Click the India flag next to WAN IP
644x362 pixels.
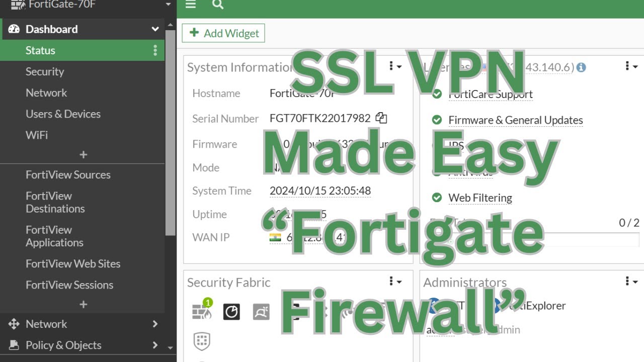point(275,237)
